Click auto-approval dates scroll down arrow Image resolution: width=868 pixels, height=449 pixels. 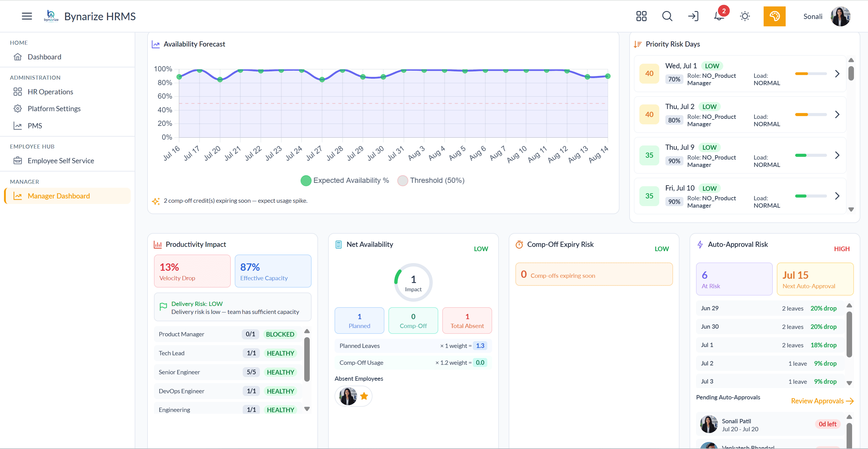tap(849, 383)
